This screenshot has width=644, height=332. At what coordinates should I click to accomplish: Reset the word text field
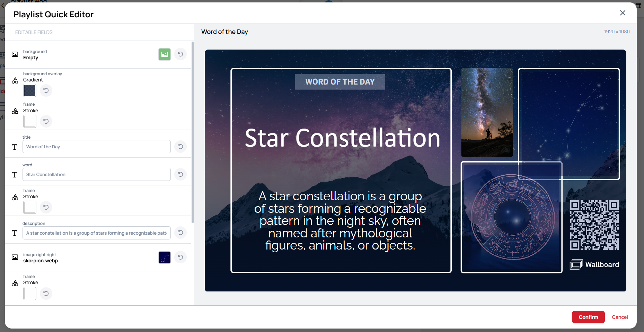point(180,174)
